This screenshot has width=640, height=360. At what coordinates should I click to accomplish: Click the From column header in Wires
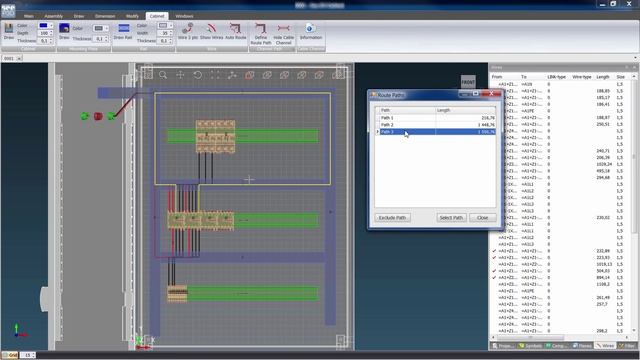click(x=497, y=77)
